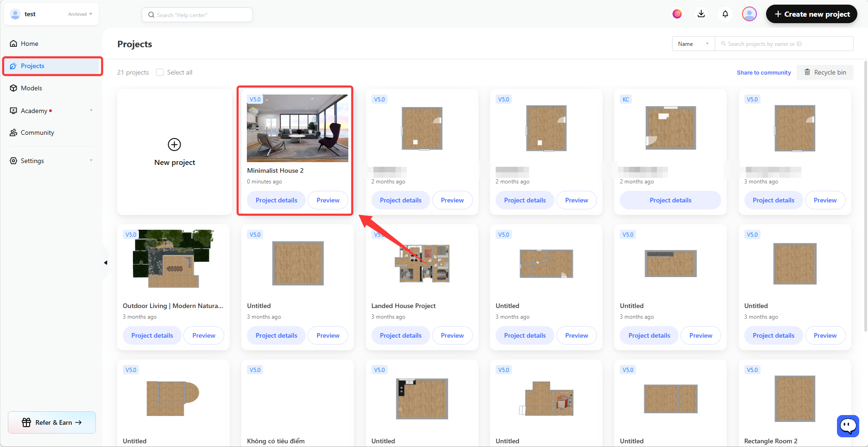Screen dimensions: 868x447
Task: Open Project details for Landed House Project
Action: coord(401,335)
